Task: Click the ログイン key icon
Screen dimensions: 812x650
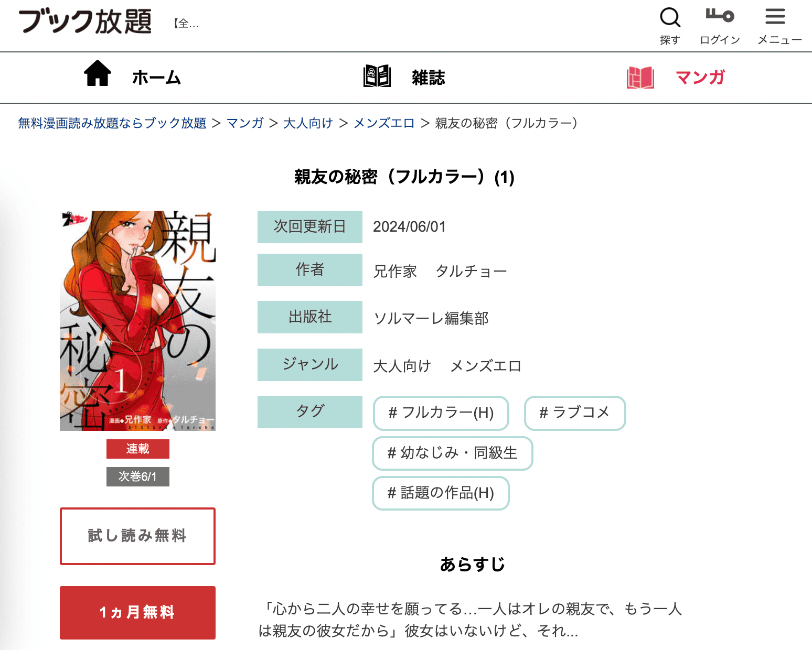Action: 720,16
